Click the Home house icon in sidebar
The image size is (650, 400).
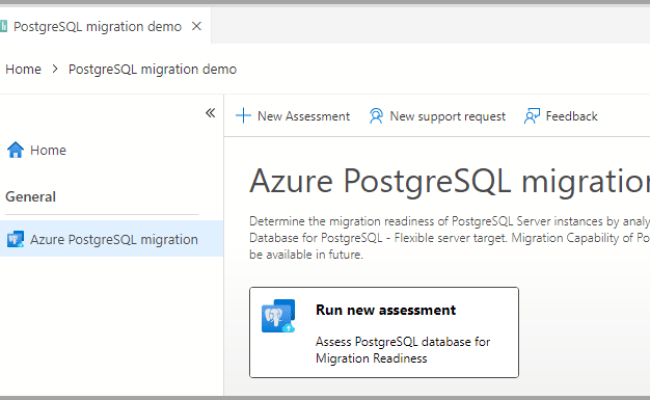pos(15,150)
